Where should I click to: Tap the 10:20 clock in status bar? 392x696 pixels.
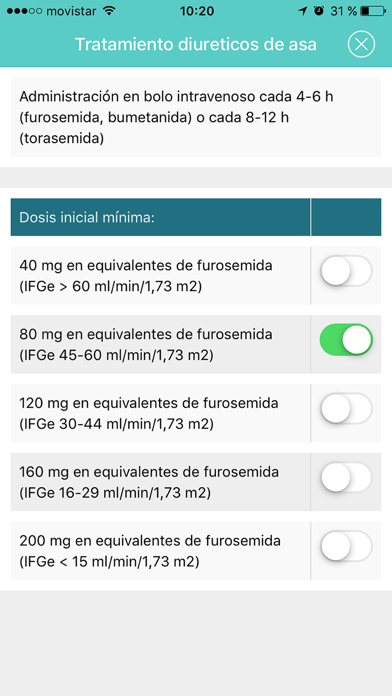196,11
